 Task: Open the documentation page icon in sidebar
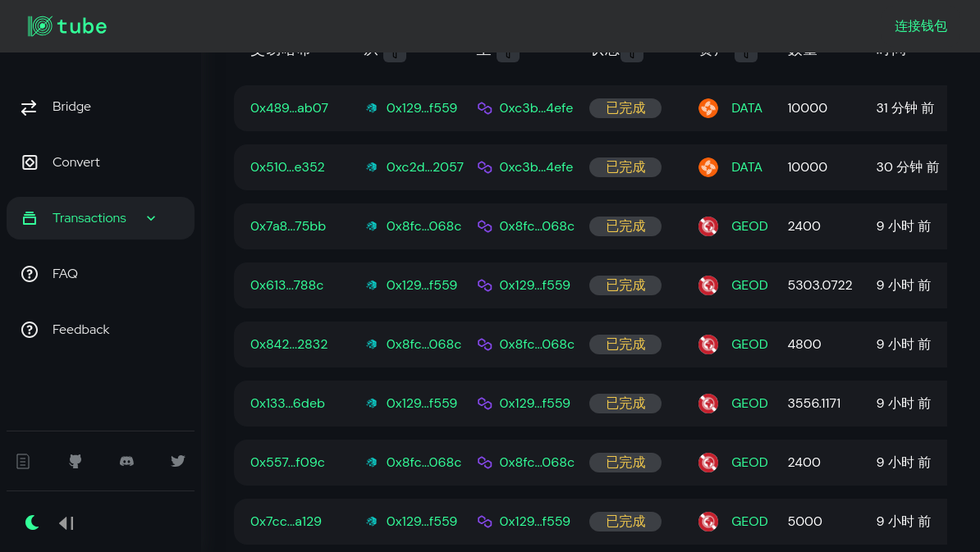point(23,461)
